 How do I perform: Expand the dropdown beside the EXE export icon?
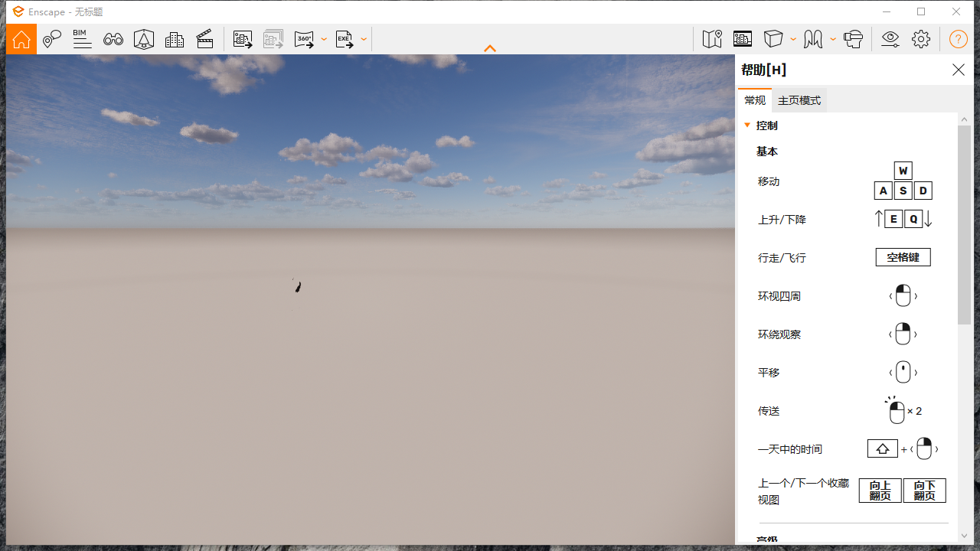pyautogui.click(x=363, y=39)
